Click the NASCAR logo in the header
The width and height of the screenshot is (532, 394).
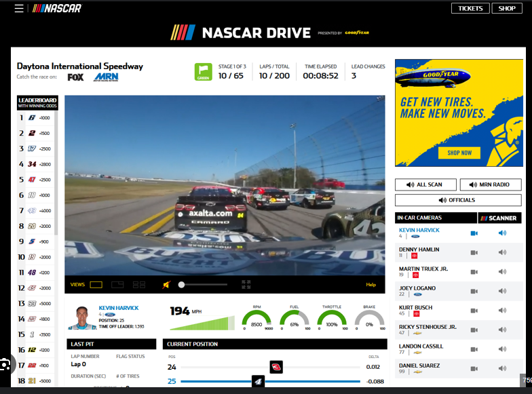[x=57, y=8]
